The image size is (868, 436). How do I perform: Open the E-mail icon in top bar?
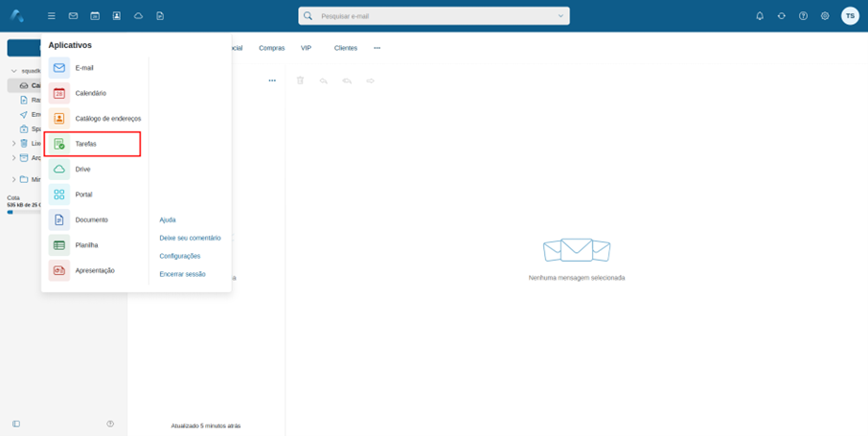click(73, 16)
